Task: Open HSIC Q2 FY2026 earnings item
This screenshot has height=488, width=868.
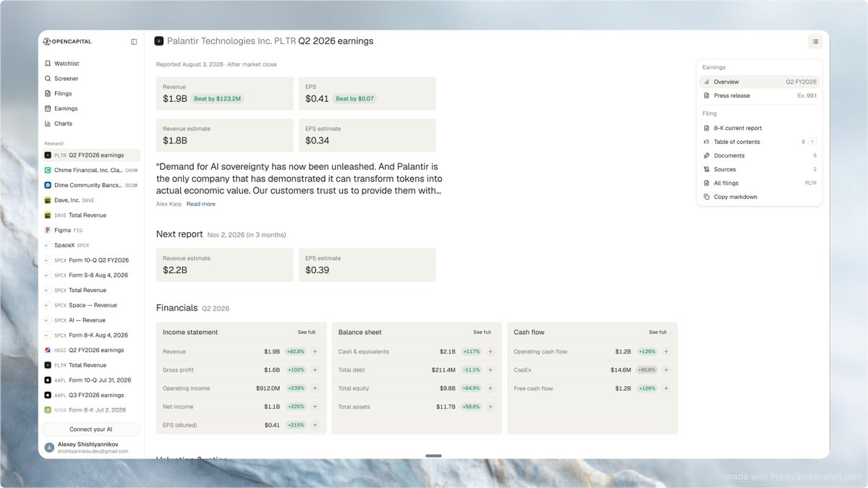Action: (90, 351)
